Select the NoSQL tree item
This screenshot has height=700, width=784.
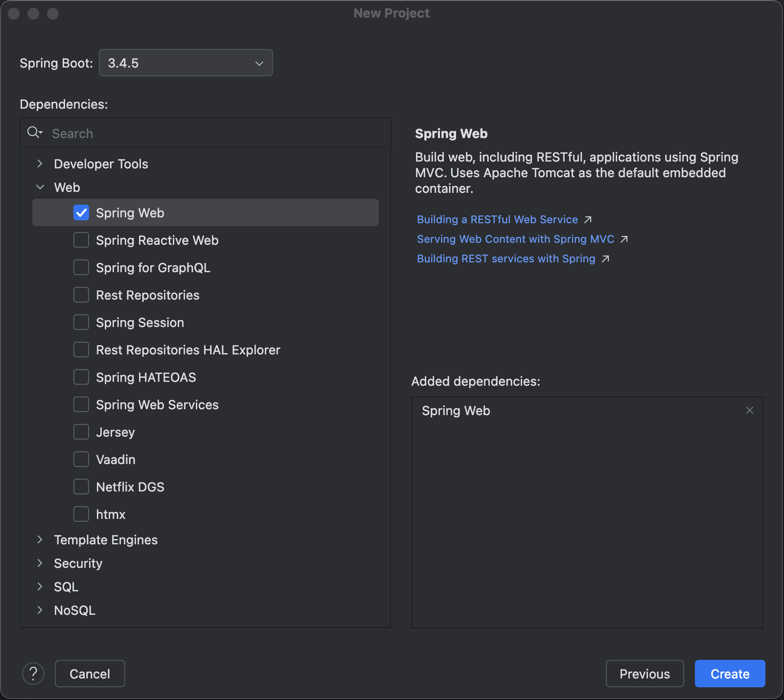click(x=74, y=610)
